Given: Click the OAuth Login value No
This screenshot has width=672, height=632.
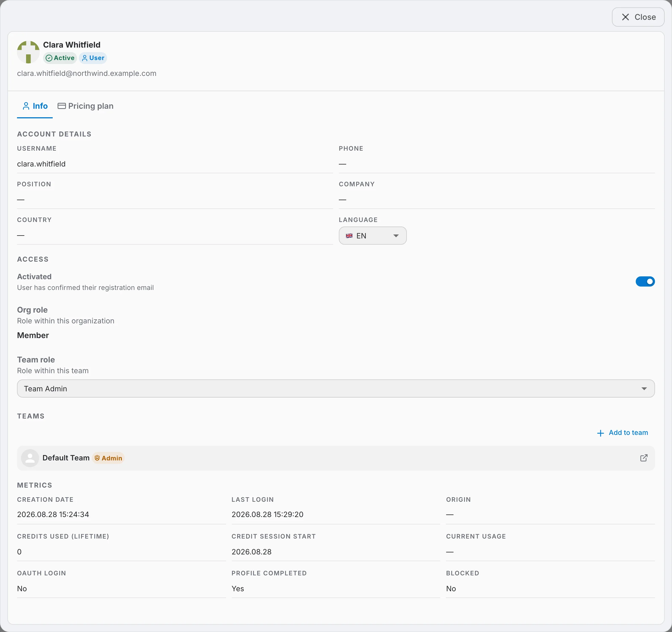Looking at the screenshot, I should coord(22,589).
